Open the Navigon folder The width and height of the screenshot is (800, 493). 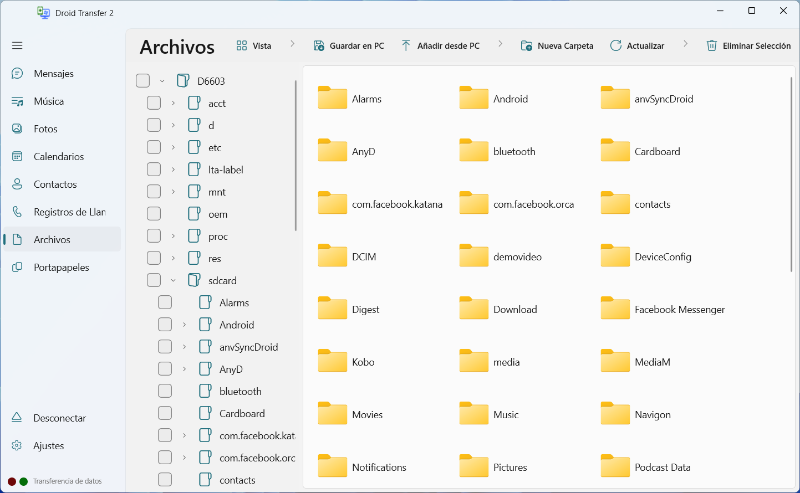coord(635,414)
